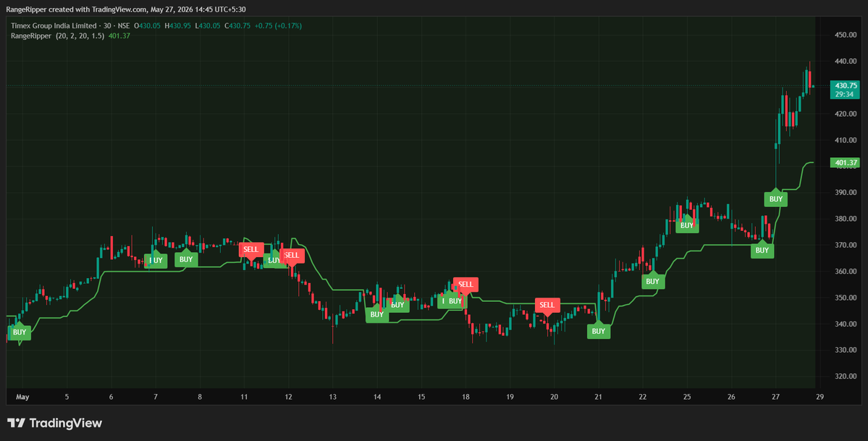This screenshot has height=441, width=868.
Task: Click the 450.00 price axis label
Action: point(846,35)
